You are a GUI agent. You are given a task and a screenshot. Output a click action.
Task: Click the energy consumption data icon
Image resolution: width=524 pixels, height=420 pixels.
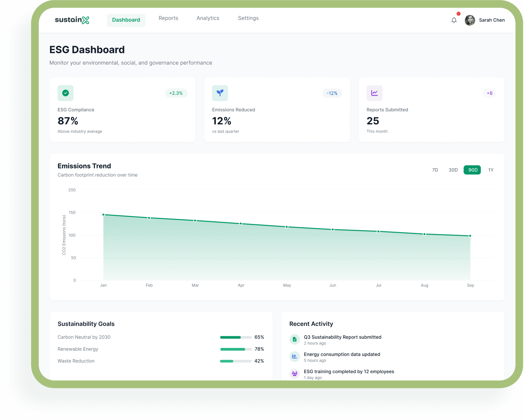tap(295, 356)
